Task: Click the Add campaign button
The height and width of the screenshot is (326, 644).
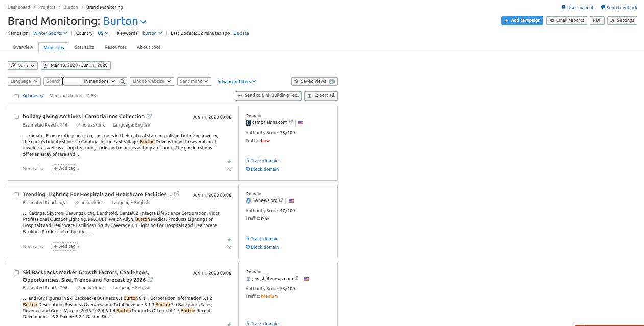Action: 522,20
